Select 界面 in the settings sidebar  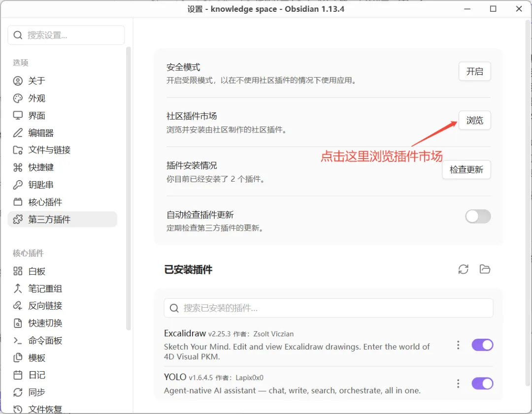pos(62,115)
